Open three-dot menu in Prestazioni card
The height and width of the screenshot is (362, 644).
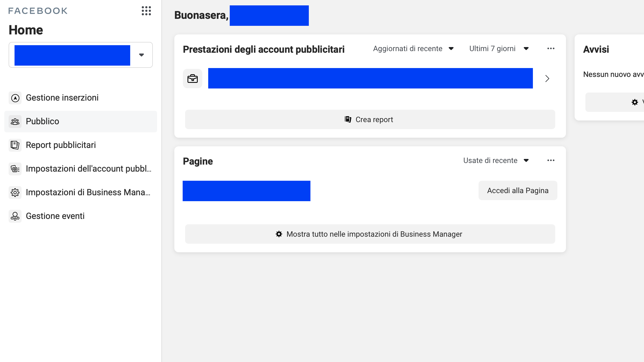[x=551, y=49]
